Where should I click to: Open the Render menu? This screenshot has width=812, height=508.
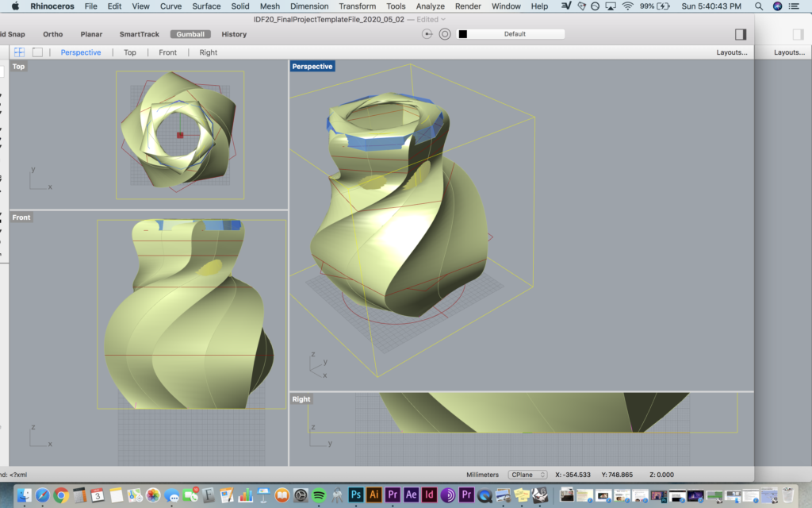468,6
